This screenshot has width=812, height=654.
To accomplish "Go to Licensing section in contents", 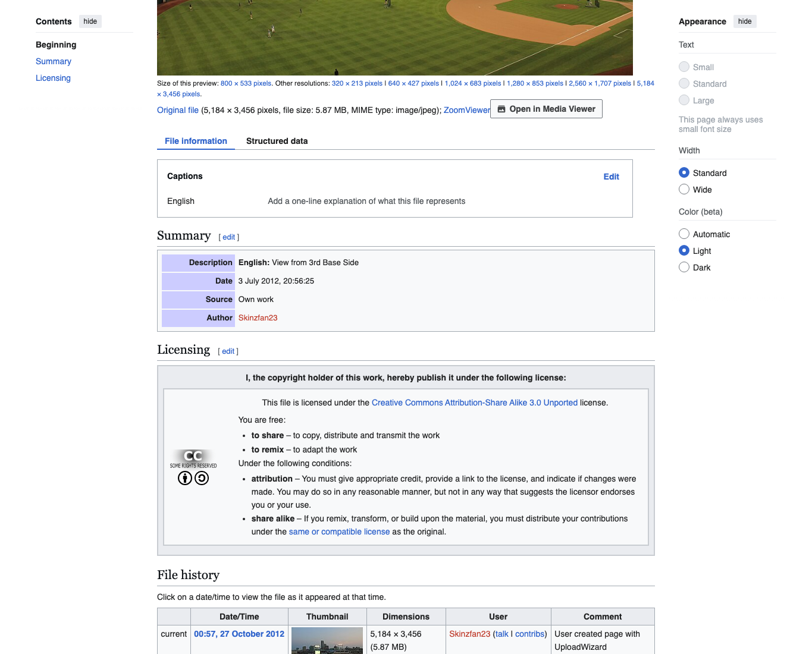I will [x=53, y=78].
